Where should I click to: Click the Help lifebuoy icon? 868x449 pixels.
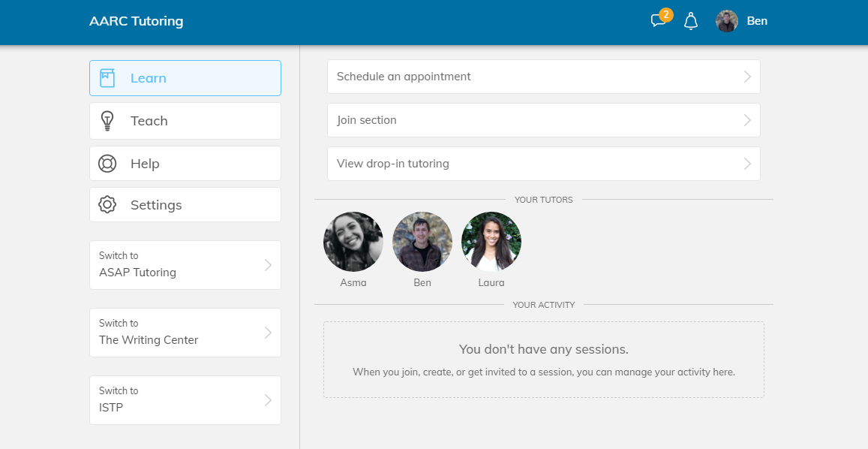click(107, 164)
